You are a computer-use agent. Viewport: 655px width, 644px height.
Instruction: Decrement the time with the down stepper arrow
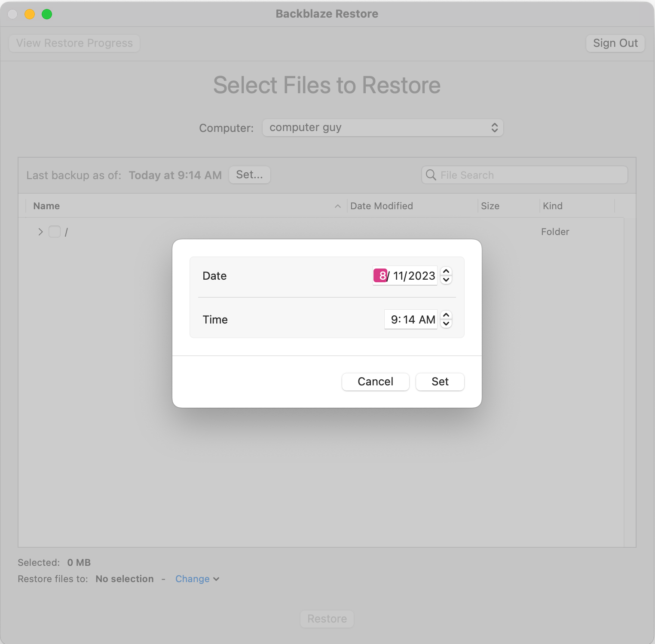pos(446,324)
